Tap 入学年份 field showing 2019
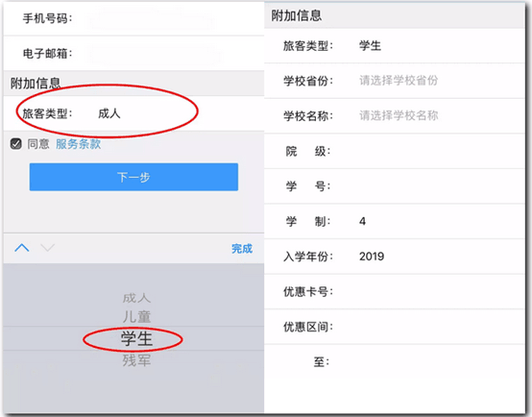Screen dimensions: 532x417 coord(395,257)
